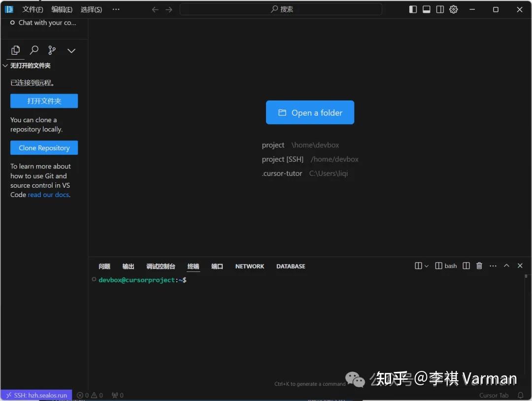This screenshot has height=401, width=532.
Task: Collapse the 无打开的文件夹 section
Action: click(x=5, y=66)
